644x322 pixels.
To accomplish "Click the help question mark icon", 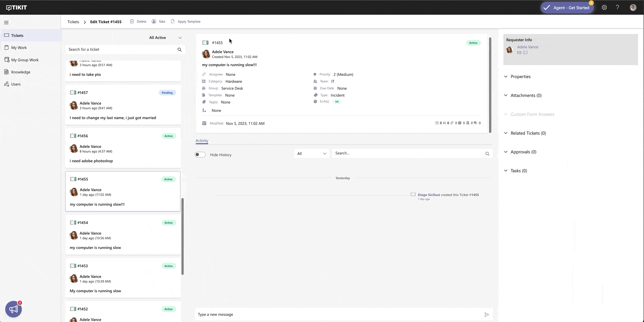I will [617, 8].
